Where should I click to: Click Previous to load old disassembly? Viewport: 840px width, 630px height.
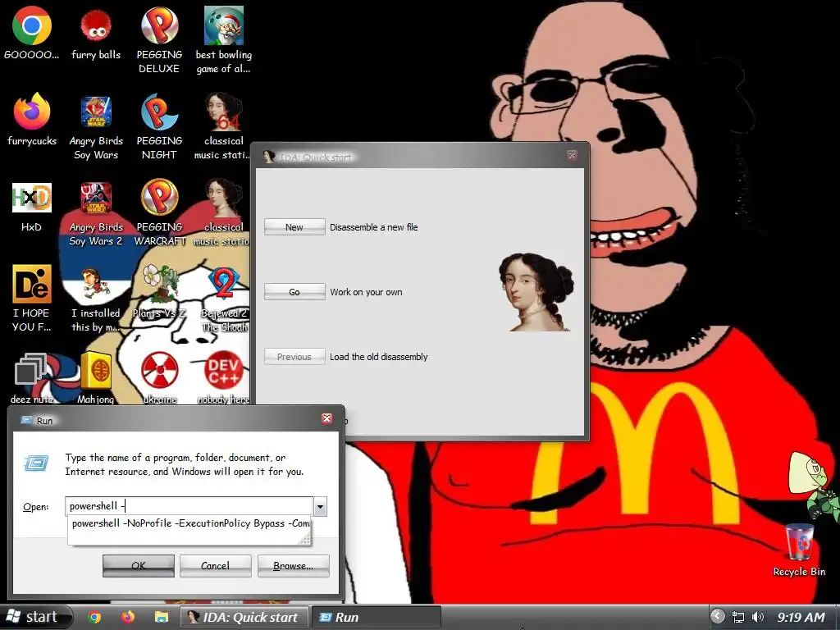294,357
